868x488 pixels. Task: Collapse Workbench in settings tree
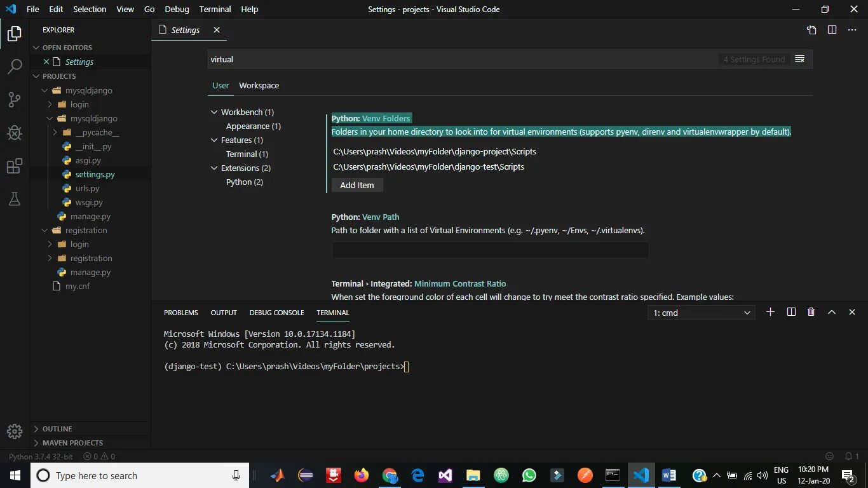(x=214, y=112)
